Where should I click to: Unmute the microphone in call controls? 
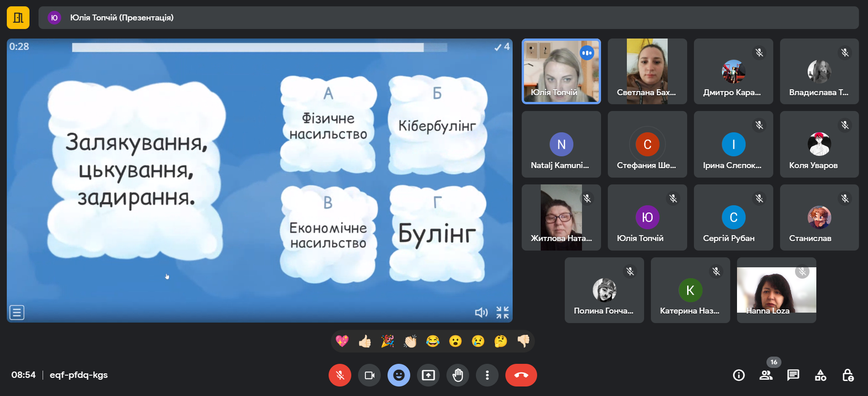(x=340, y=375)
